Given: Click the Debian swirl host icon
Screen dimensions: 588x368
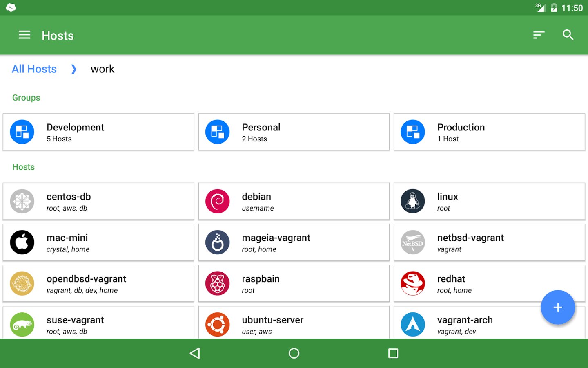Looking at the screenshot, I should point(218,201).
